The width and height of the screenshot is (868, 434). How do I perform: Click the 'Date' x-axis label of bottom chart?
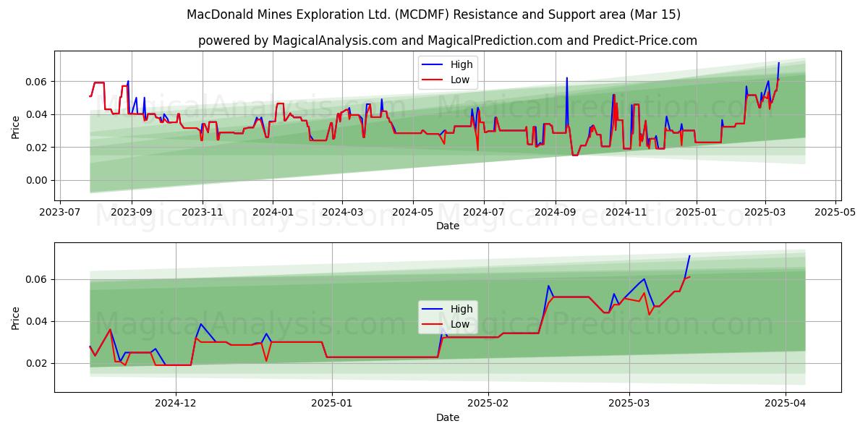[448, 418]
